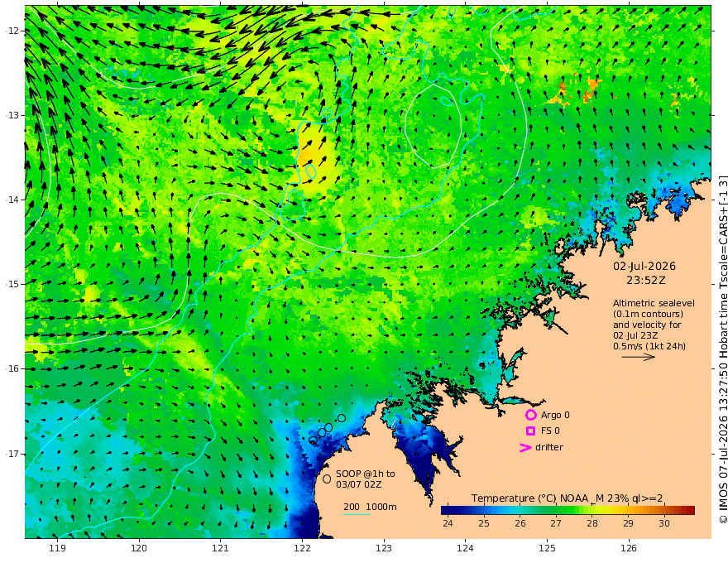Click latitude axis label -17
The image size is (728, 563).
12,454
